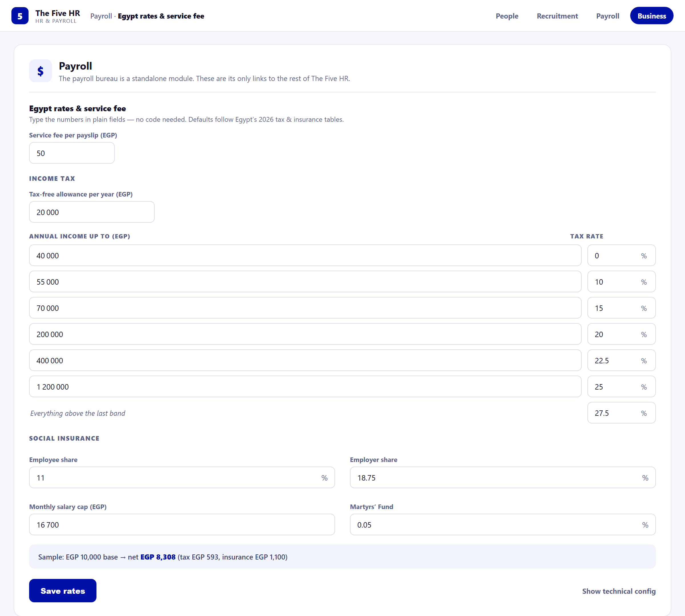Edit the Employee share percentage field
685x616 pixels.
[182, 478]
